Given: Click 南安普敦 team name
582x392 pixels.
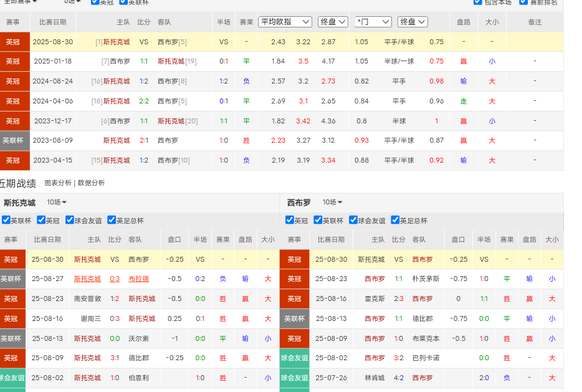Looking at the screenshot, I should click(88, 299).
